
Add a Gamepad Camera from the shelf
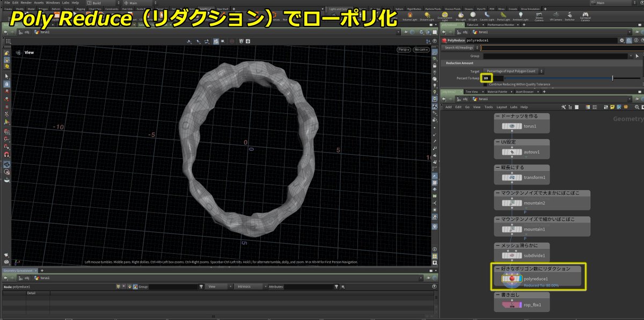click(x=586, y=16)
